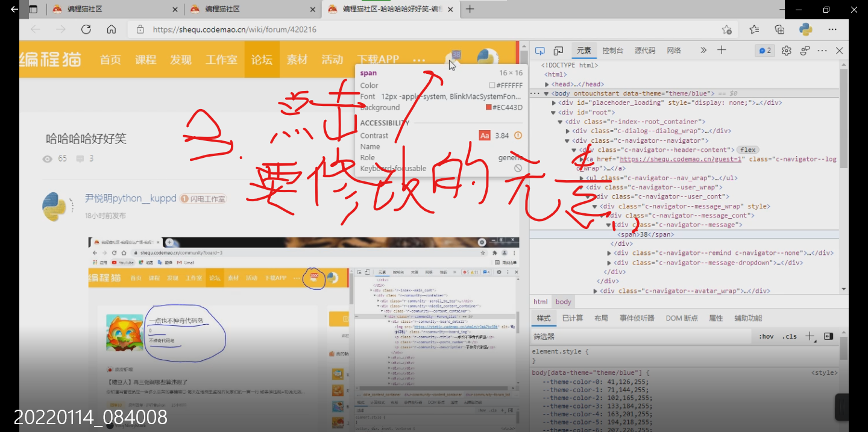
Task: Open the 属性 tab in styles pane
Action: pyautogui.click(x=716, y=318)
